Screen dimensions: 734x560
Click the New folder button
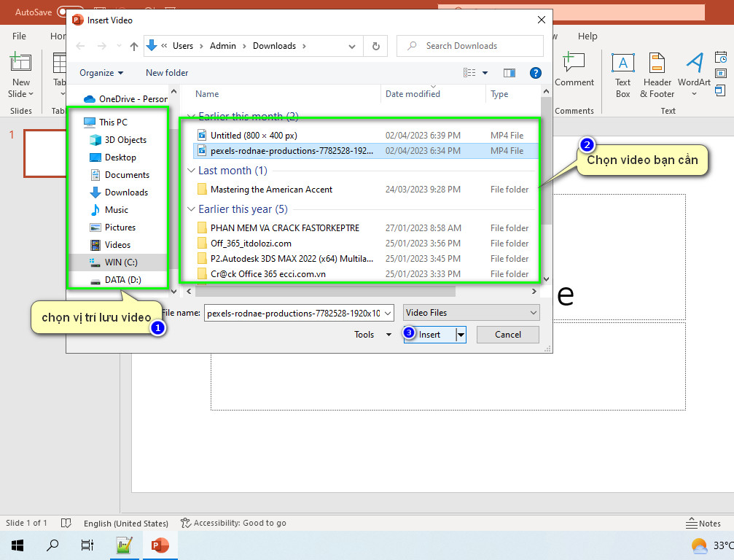click(167, 73)
